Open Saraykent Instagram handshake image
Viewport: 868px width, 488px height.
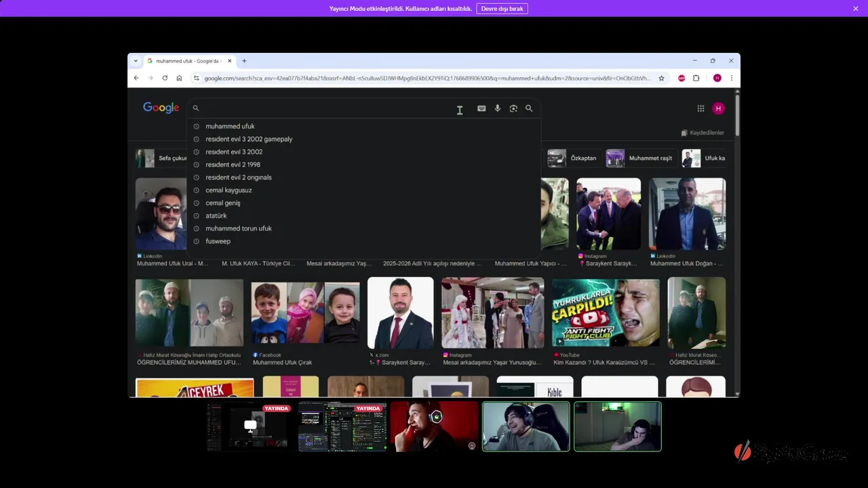click(x=608, y=214)
